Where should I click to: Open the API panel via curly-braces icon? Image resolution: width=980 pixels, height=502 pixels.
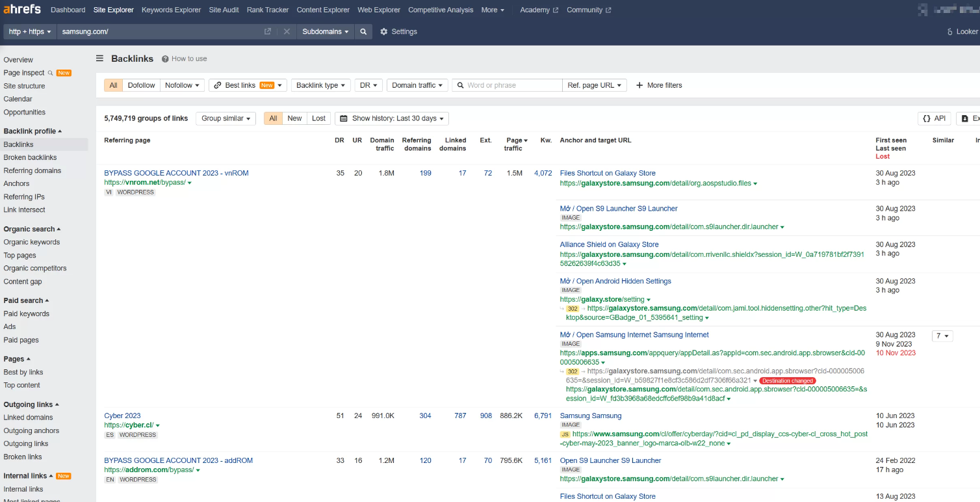[x=934, y=118]
